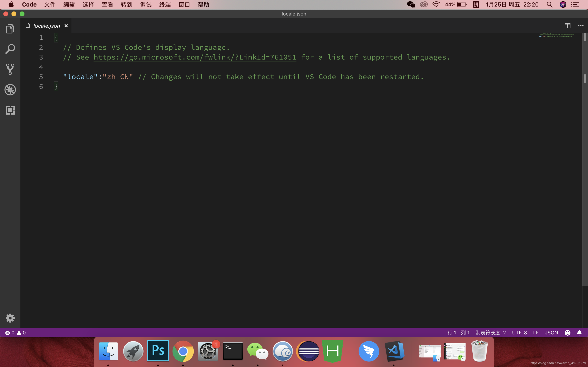588x367 pixels.
Task: Change the UTF-8 file encoding
Action: click(x=519, y=333)
